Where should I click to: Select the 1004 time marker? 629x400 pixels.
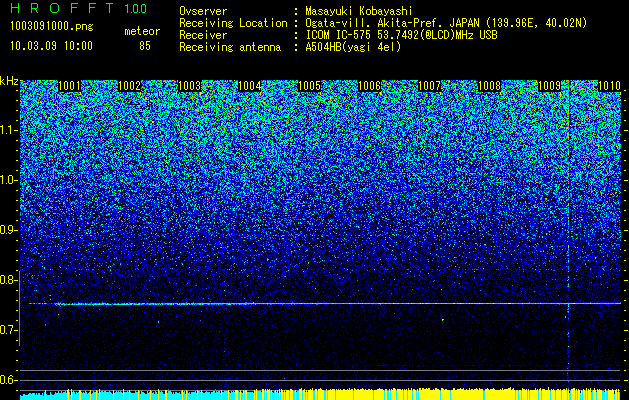(x=250, y=86)
